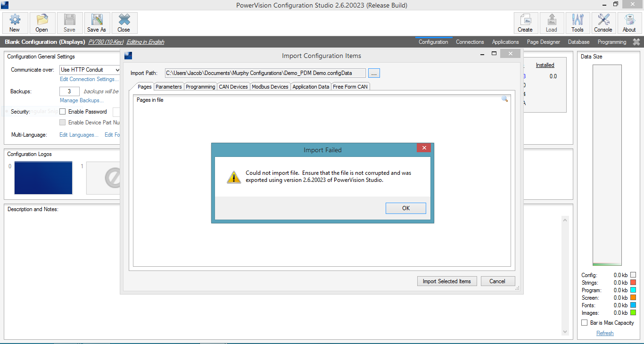Open the Database main tab
Screen dimensions: 644x344
point(579,42)
